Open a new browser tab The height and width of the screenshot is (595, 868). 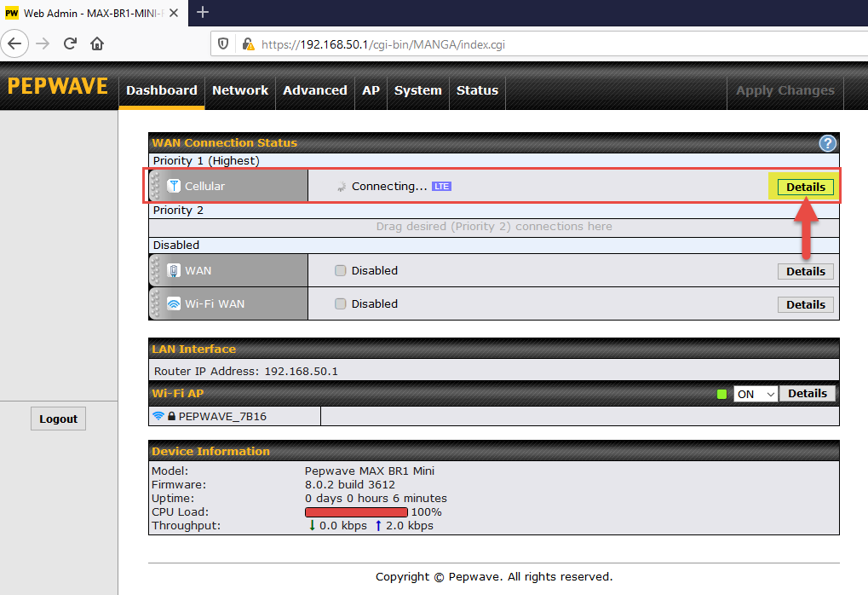click(203, 12)
